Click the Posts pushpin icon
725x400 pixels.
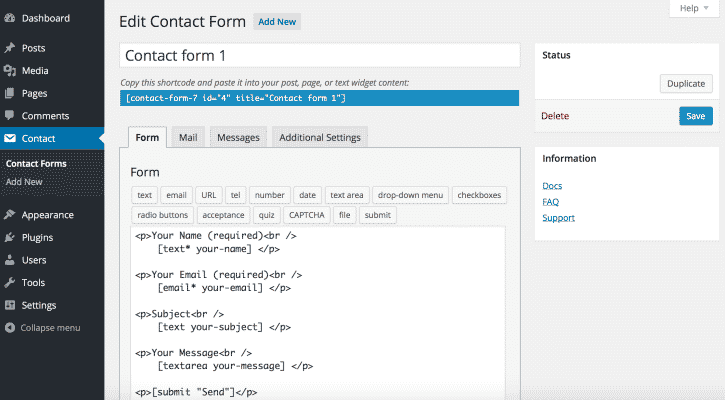tap(9, 48)
